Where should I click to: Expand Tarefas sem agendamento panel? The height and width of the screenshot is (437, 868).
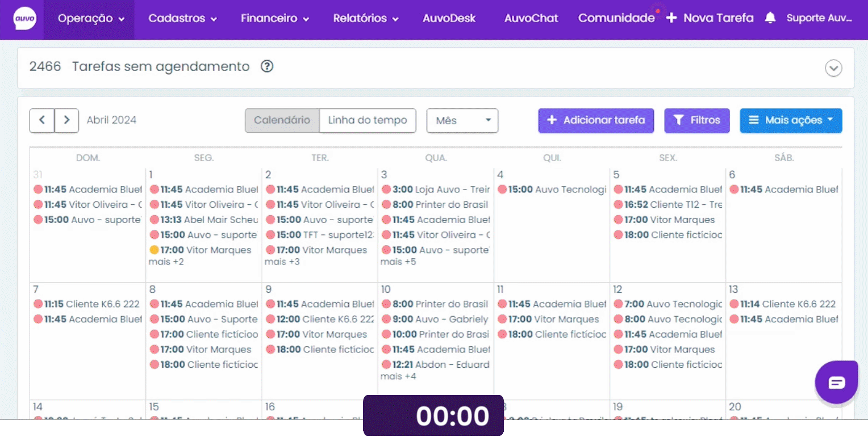coord(833,68)
